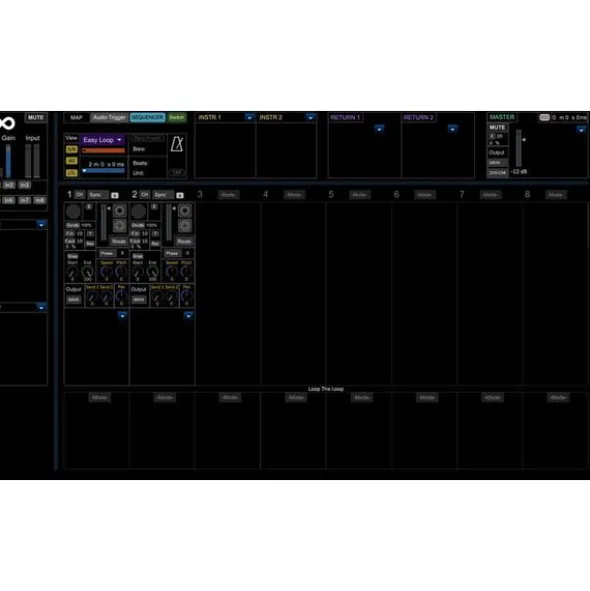This screenshot has height=591, width=590.
Task: Click the infinity loop logo
Action: 7,123
